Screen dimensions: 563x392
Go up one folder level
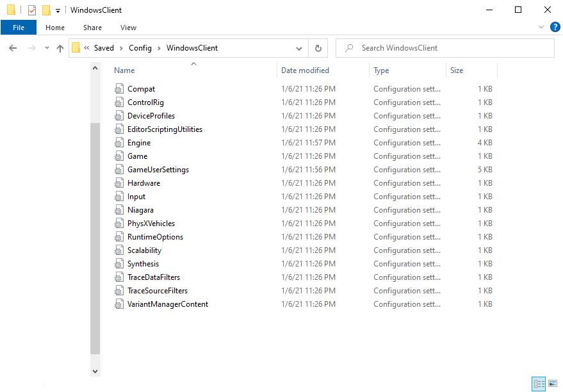pos(60,48)
